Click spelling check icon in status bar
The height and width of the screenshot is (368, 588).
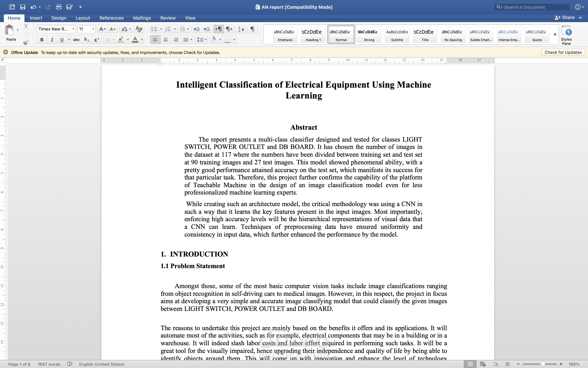click(x=70, y=364)
